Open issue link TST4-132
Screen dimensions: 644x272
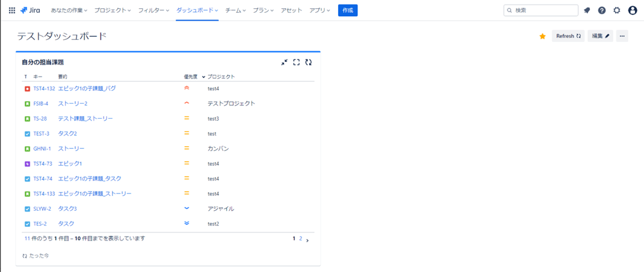tap(44, 88)
